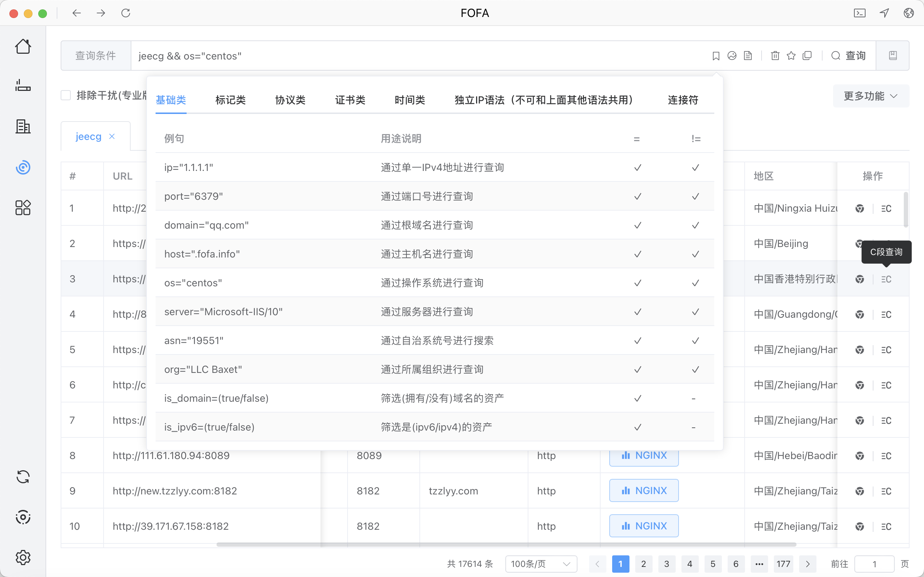Click the trash icon to clear query
This screenshot has height=577, width=924.
pyautogui.click(x=775, y=56)
